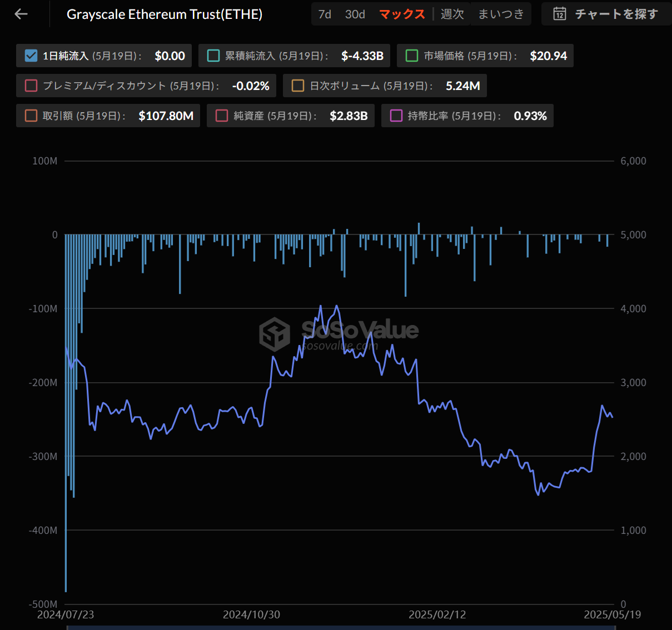
Task: Switch to まいつき monthly view
Action: [x=501, y=14]
